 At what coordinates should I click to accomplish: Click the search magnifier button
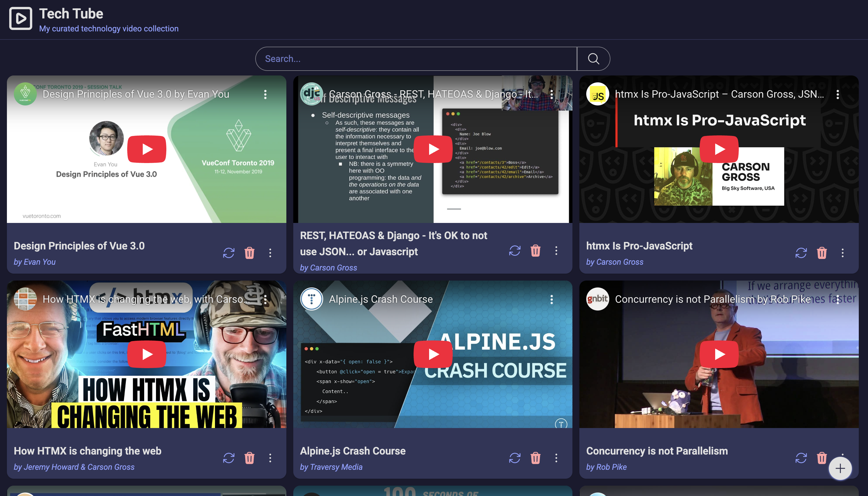click(x=593, y=58)
